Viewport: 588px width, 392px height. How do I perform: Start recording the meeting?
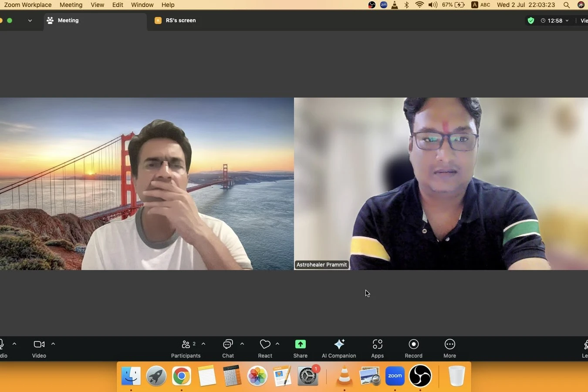tap(413, 348)
